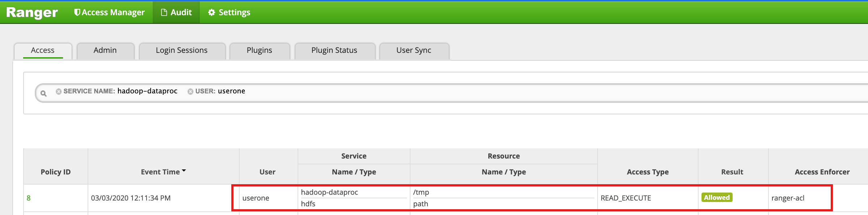Switch to the Admin tab
The width and height of the screenshot is (868, 215).
105,50
